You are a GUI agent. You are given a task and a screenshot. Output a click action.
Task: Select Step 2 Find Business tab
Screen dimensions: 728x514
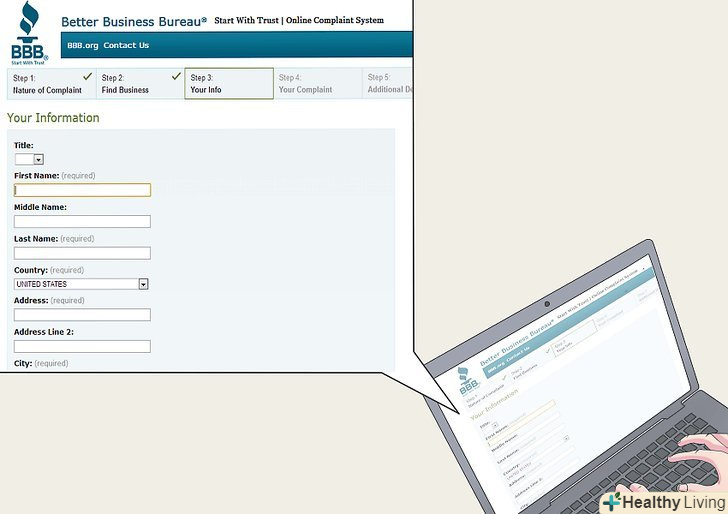tap(140, 84)
